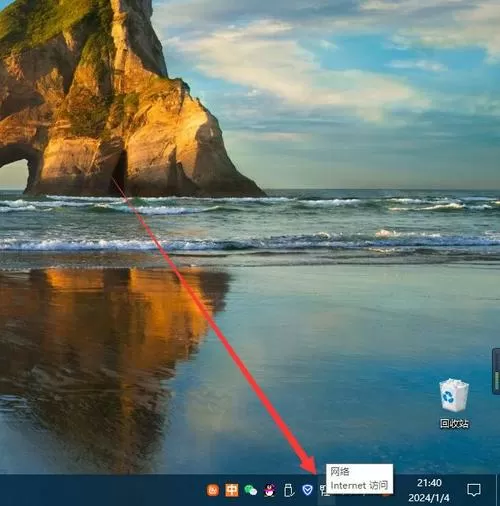Click the 网络 tooltip title text
The height and width of the screenshot is (506, 500).
(x=340, y=471)
